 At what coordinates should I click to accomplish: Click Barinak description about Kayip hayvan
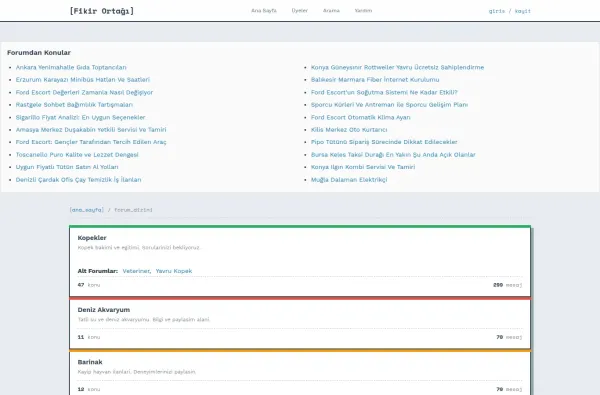coord(137,372)
